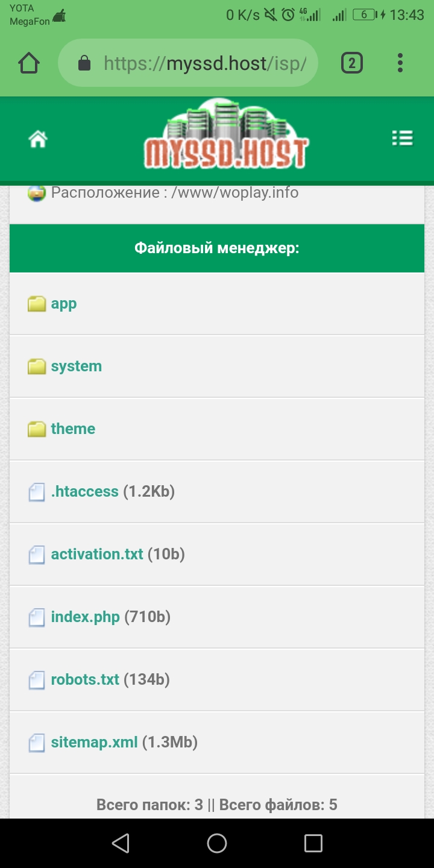Open the system folder
434x868 pixels.
click(76, 366)
